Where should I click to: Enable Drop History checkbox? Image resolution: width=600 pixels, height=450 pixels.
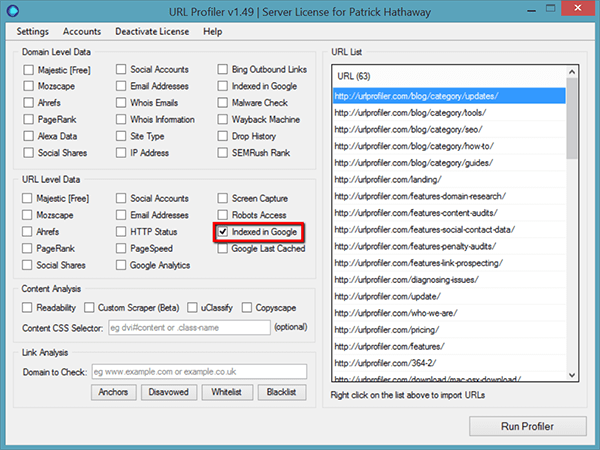click(222, 136)
